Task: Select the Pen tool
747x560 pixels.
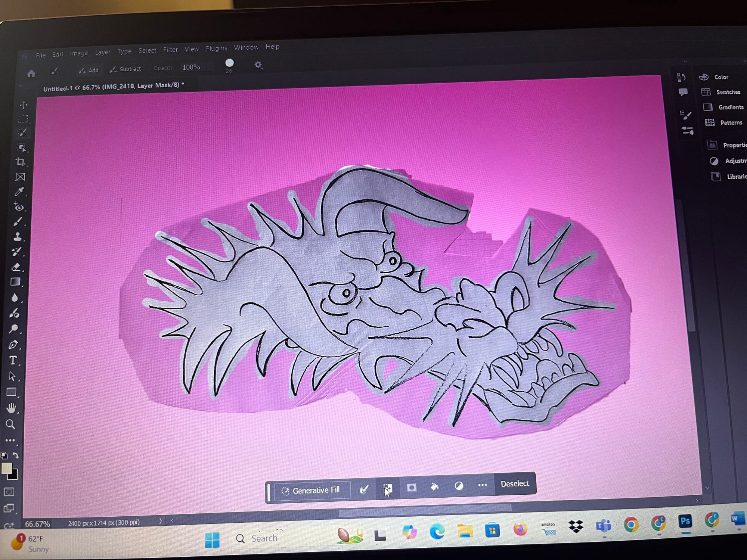Action: tap(13, 345)
